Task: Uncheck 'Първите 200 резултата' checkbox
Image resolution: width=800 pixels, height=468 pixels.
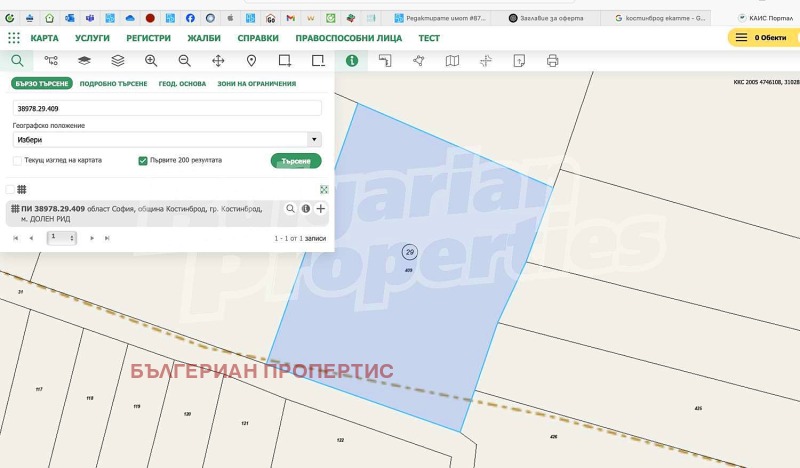Action: 143,161
